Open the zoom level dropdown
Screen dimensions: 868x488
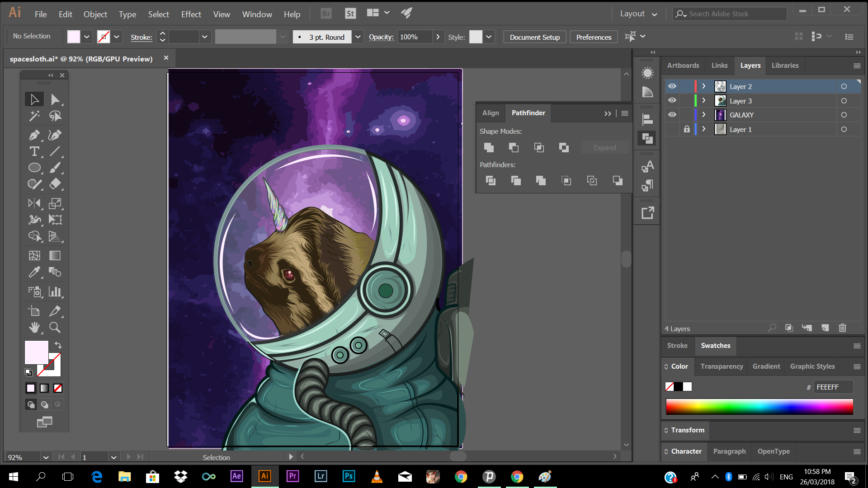(x=46, y=457)
